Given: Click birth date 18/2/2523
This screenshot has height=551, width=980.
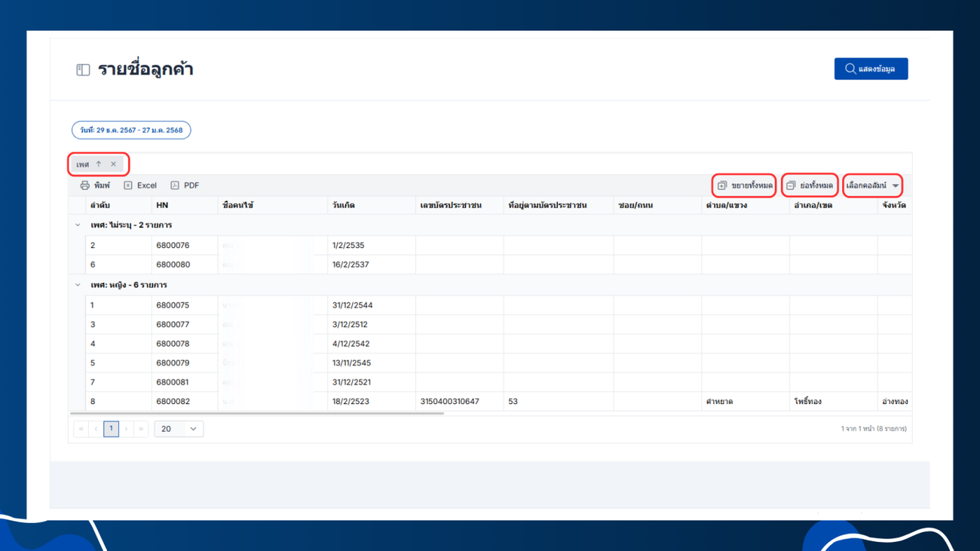Looking at the screenshot, I should click(372, 402).
